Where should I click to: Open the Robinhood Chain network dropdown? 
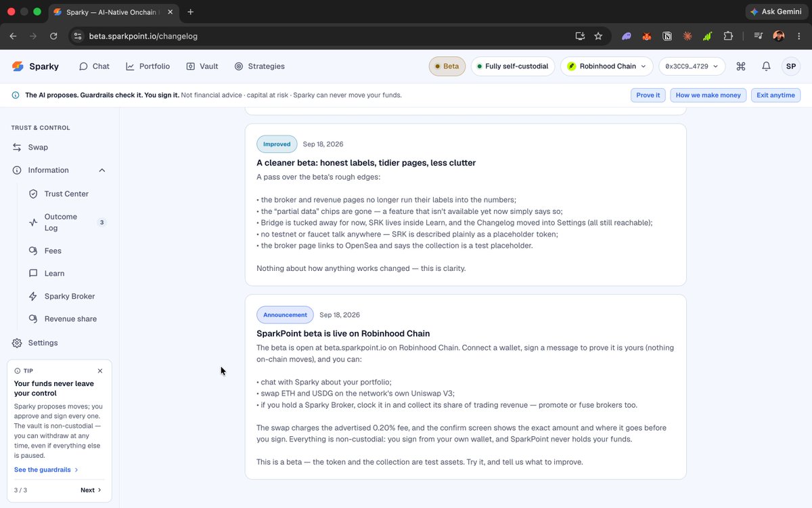tap(607, 66)
